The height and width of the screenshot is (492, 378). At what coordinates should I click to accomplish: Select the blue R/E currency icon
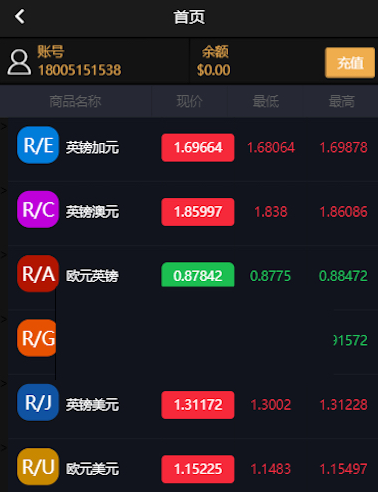pos(38,145)
